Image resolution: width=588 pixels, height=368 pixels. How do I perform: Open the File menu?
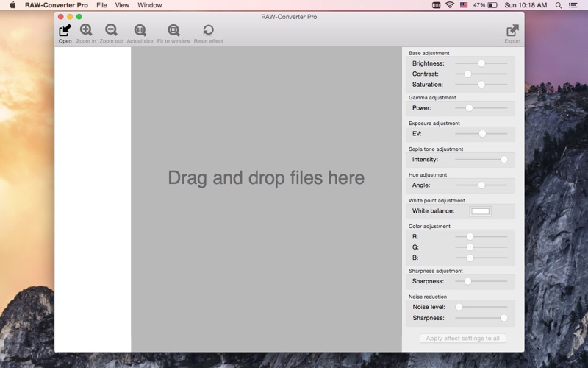(x=101, y=5)
